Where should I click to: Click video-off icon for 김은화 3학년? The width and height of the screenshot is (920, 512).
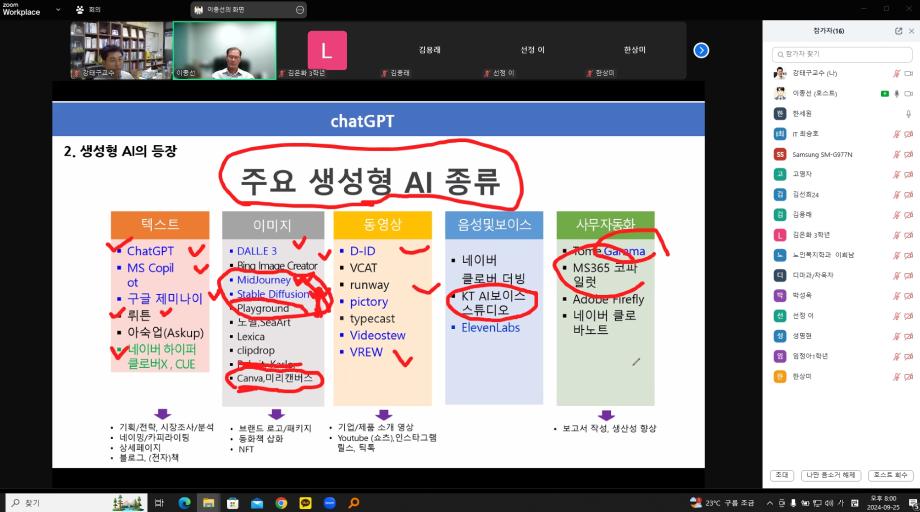908,235
